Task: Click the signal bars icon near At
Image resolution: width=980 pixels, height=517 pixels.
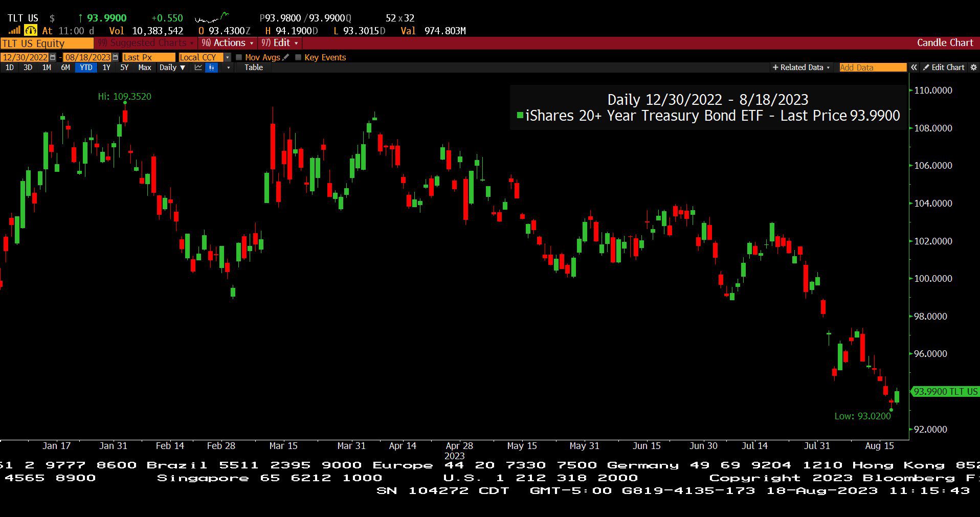Action: pos(14,31)
